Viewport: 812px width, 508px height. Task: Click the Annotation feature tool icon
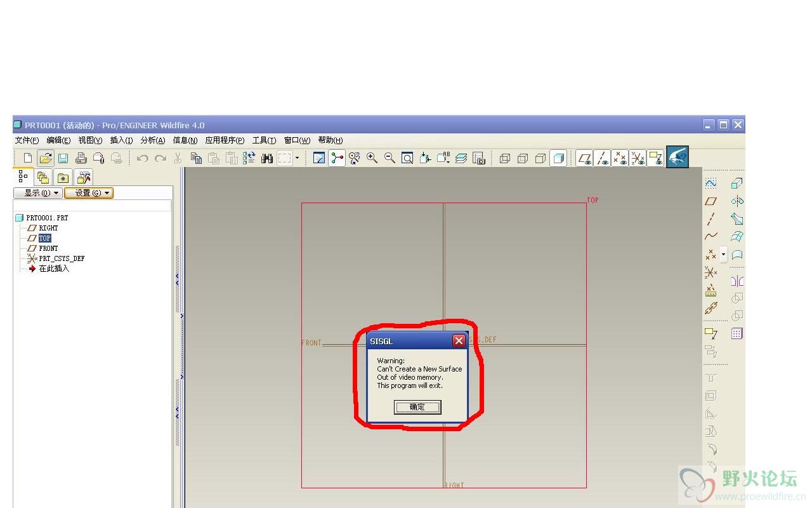(711, 333)
